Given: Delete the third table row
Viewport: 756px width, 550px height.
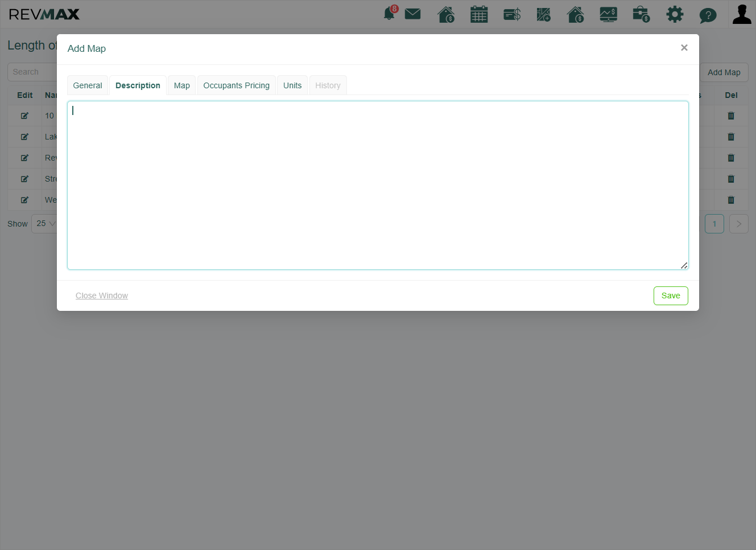Looking at the screenshot, I should [x=731, y=158].
